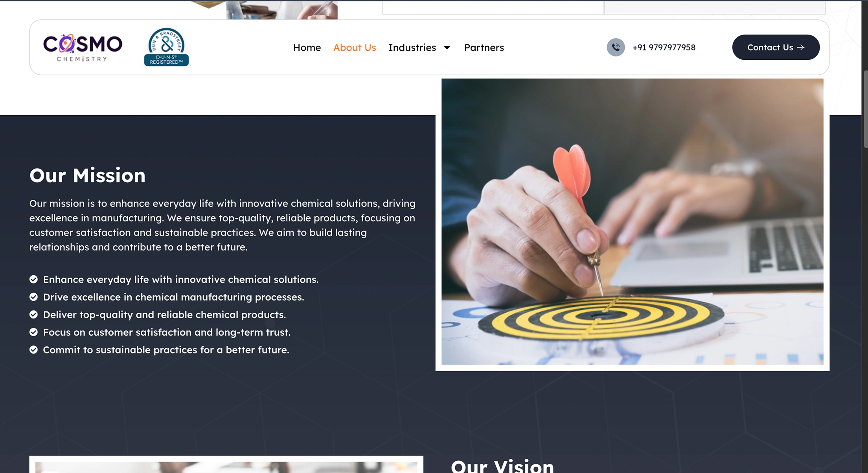Click the phone call icon
Image resolution: width=868 pixels, height=473 pixels.
pyautogui.click(x=616, y=47)
